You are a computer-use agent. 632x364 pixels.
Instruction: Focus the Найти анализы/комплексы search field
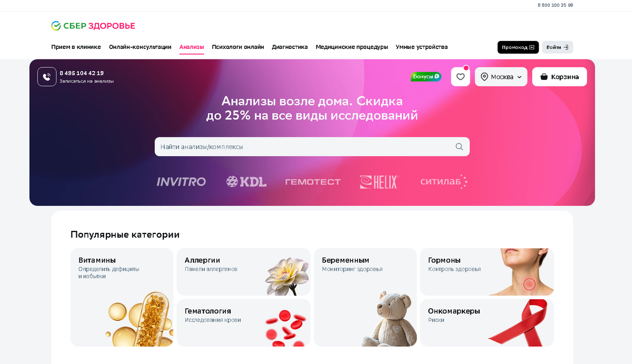pos(312,147)
